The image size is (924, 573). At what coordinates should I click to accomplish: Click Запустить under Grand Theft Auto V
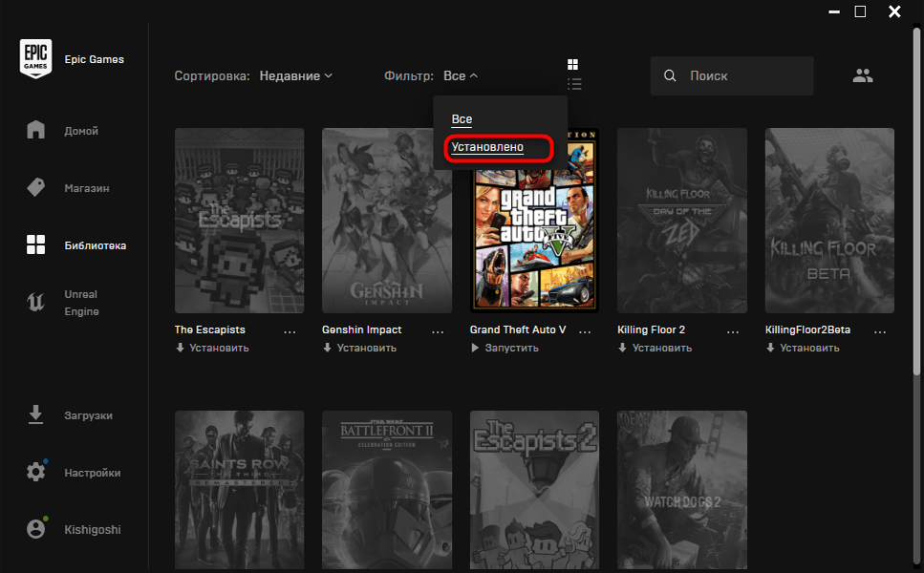click(x=511, y=348)
